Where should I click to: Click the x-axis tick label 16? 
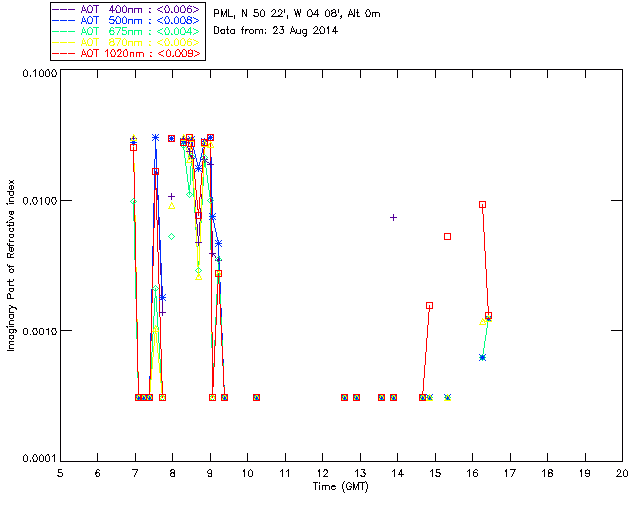point(472,473)
